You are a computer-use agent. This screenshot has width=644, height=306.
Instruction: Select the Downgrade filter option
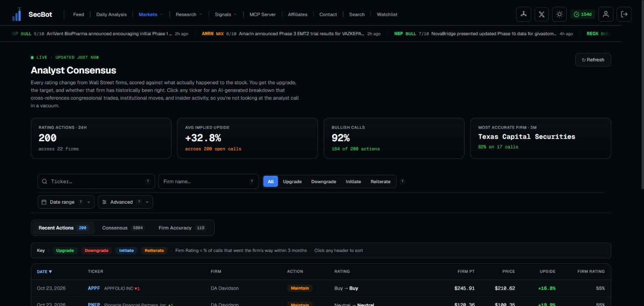point(324,182)
